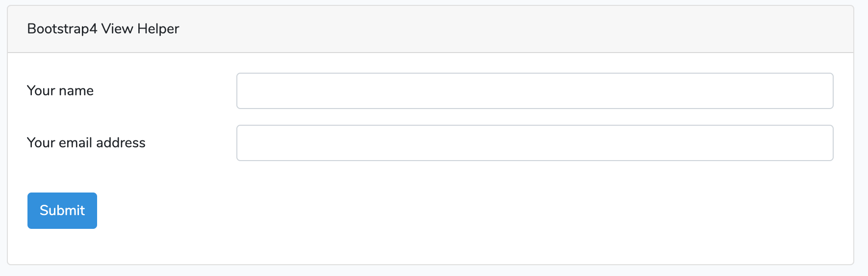The width and height of the screenshot is (868, 276).
Task: Click the word "Bootstrap4" in header
Action: [x=62, y=29]
